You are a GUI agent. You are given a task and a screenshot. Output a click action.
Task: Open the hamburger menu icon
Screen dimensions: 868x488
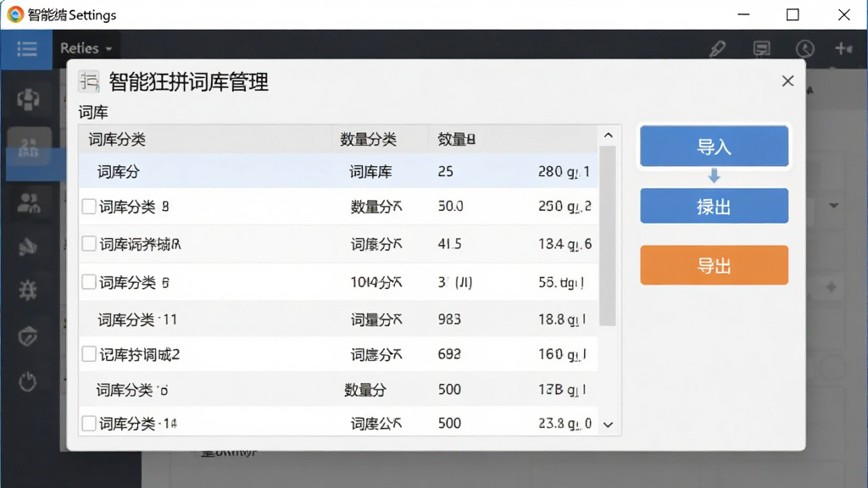pos(26,49)
